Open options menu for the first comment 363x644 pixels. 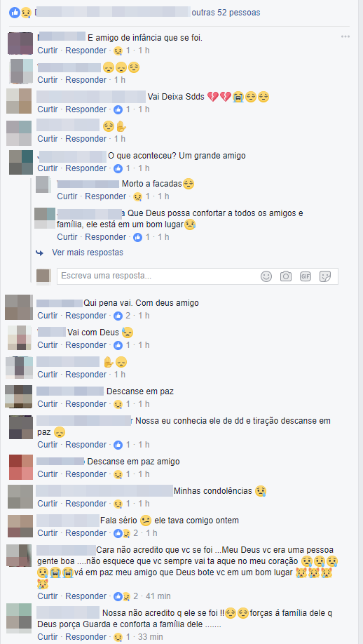[345, 37]
